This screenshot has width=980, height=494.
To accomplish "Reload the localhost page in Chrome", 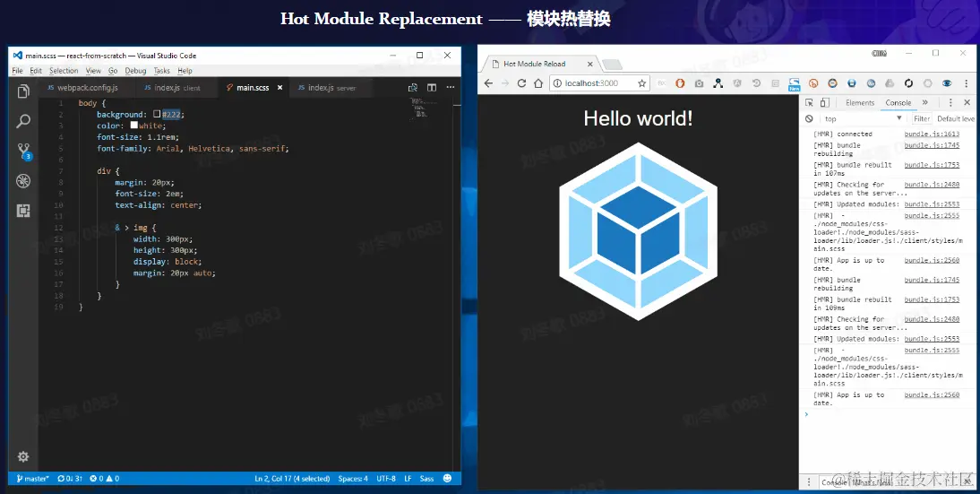I will [522, 83].
